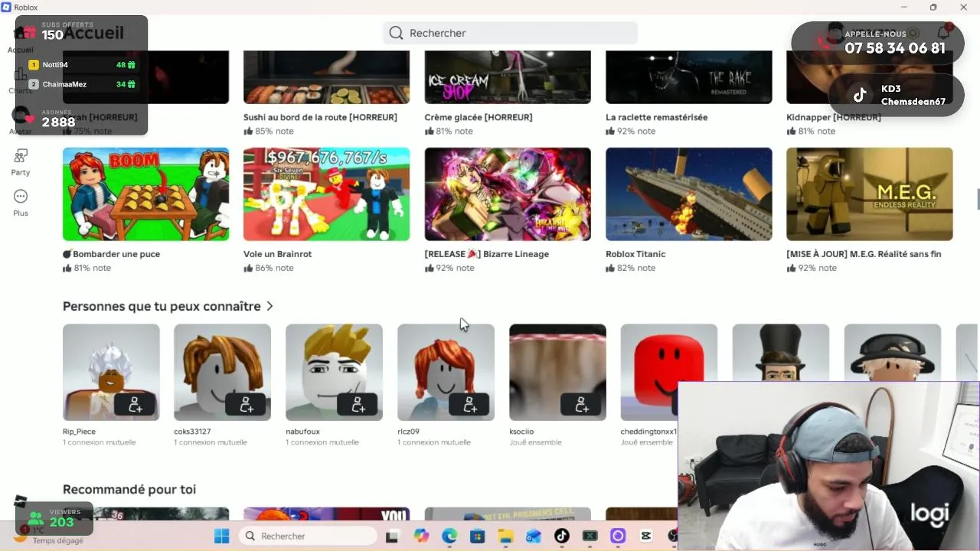Click the cheddingtonxx1 username
This screenshot has width=980, height=551.
[x=648, y=432]
